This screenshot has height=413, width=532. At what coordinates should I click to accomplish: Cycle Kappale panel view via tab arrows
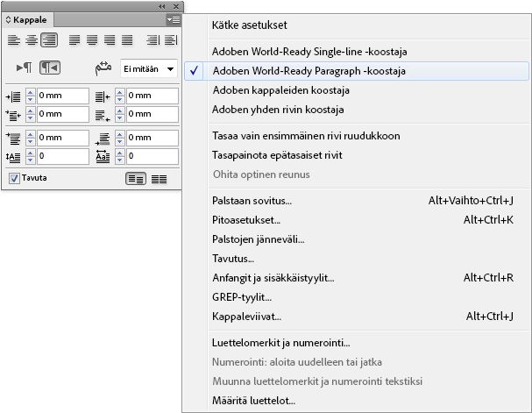[x=8, y=19]
